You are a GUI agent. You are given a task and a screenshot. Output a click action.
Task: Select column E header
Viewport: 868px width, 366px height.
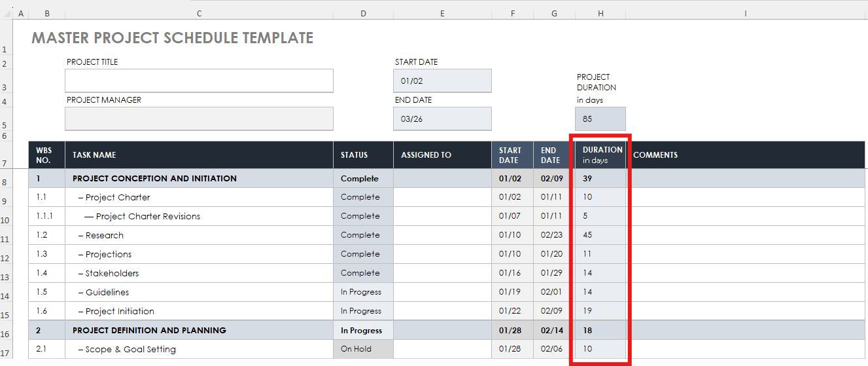pos(442,13)
